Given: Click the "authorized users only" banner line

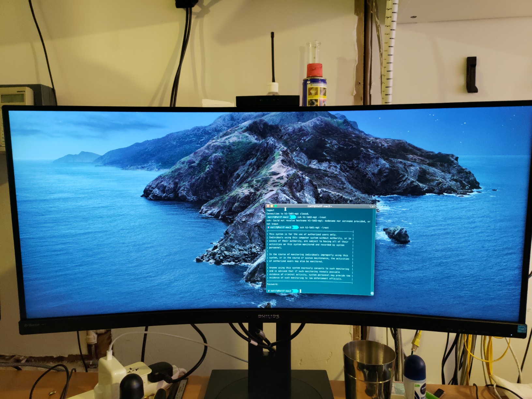Looking at the screenshot, I should click(303, 234).
